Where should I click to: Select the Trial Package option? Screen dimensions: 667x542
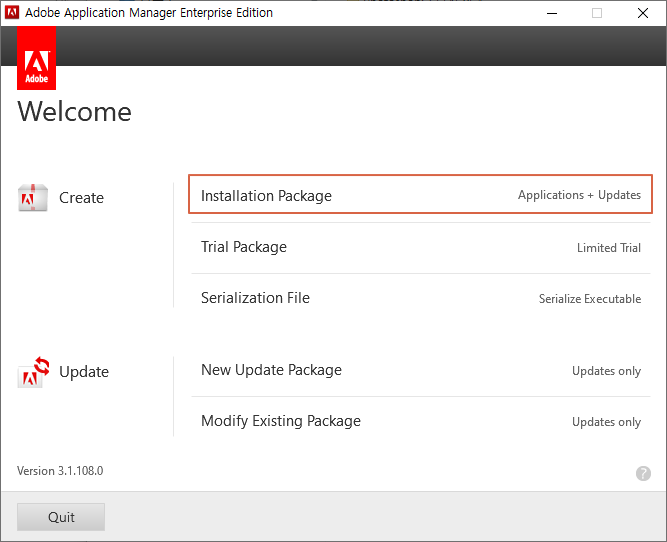click(x=420, y=247)
